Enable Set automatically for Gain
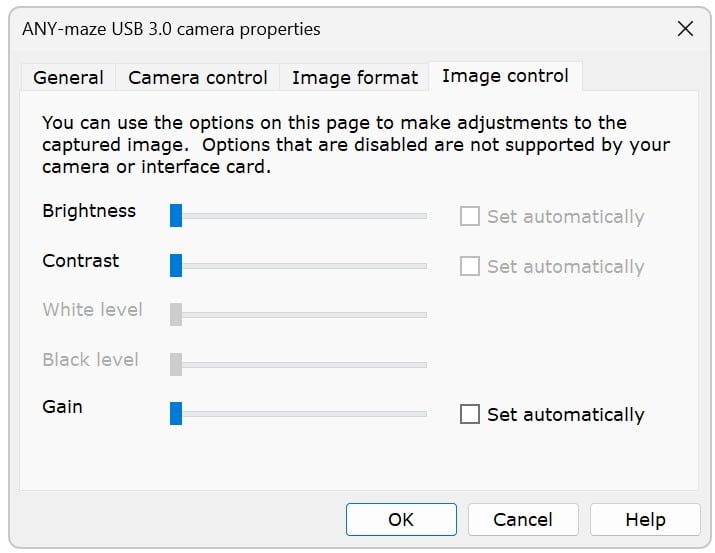This screenshot has width=715, height=553. tap(470, 414)
